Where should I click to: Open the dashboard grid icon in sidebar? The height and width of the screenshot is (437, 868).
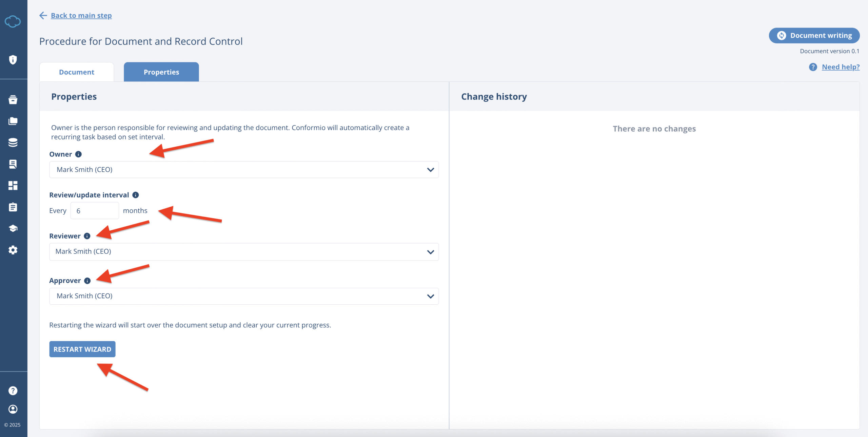pos(13,186)
